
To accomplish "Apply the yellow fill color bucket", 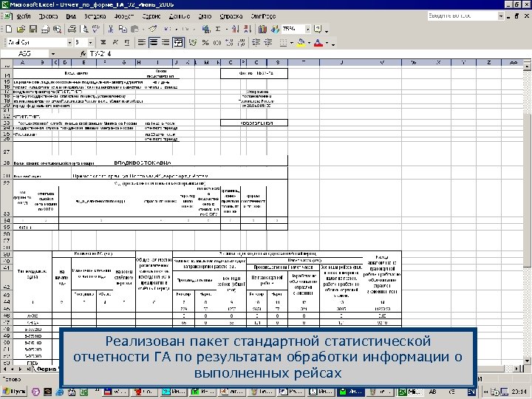I will [301, 43].
